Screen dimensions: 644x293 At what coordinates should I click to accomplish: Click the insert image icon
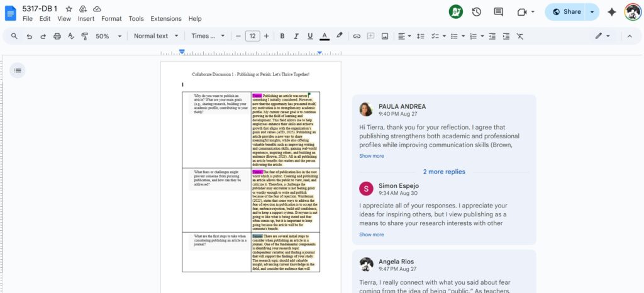(385, 36)
